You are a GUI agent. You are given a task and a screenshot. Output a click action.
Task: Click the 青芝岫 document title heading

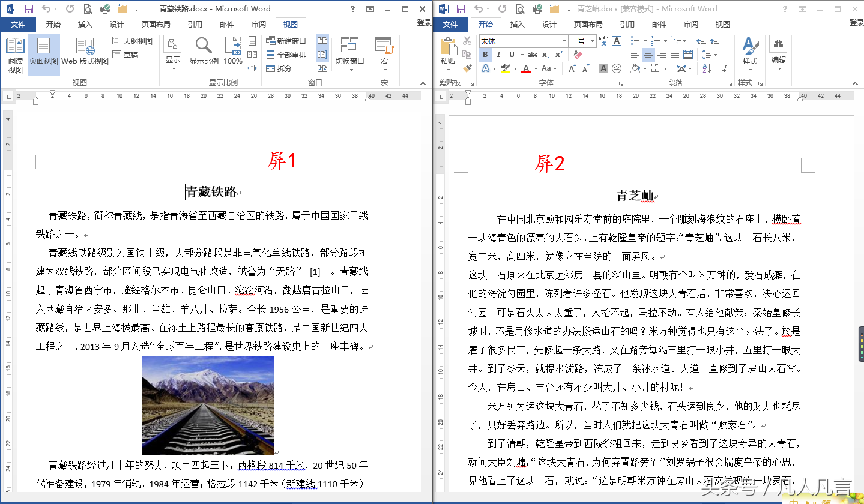[635, 195]
